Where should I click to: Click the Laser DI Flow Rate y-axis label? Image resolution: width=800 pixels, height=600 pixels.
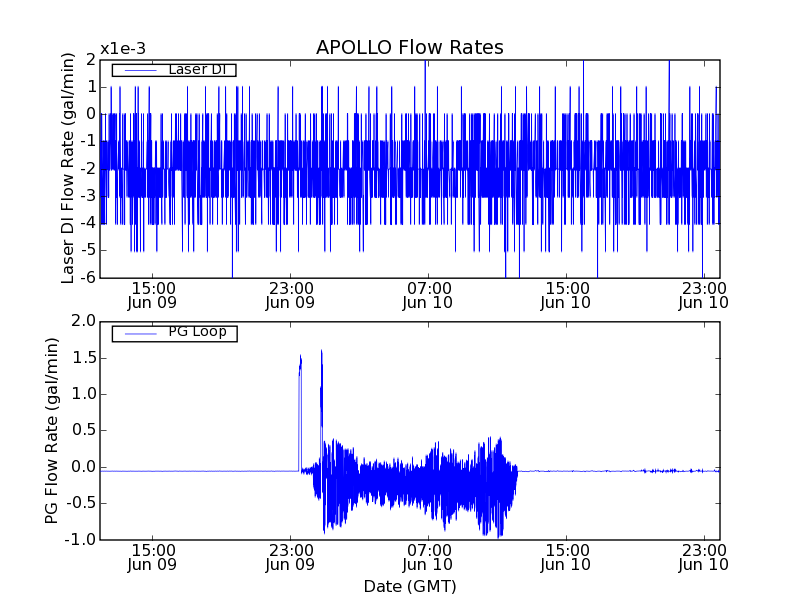68,168
